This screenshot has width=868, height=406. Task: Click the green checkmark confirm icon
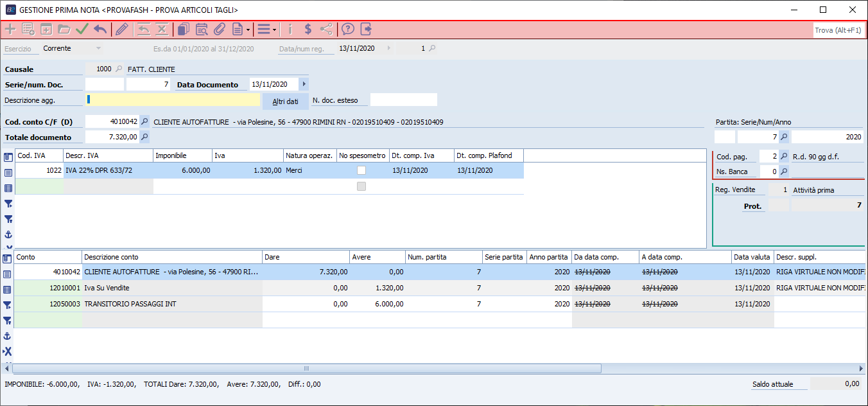coord(82,29)
